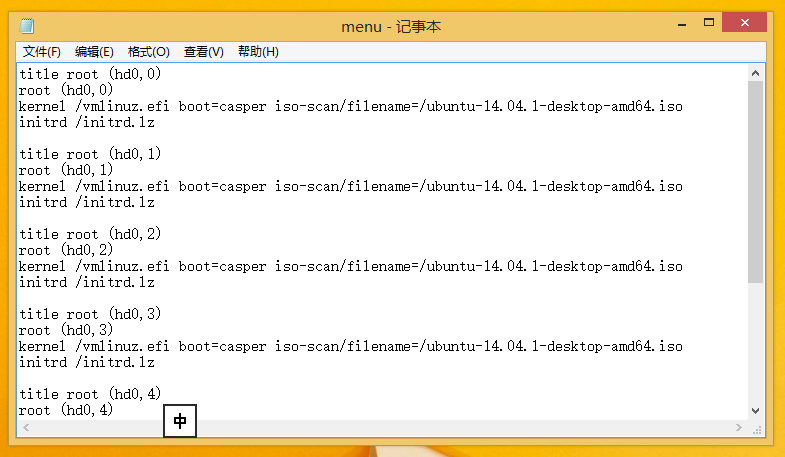Click kernel line under root (hd0,3)
This screenshot has height=457, width=785.
coord(350,346)
